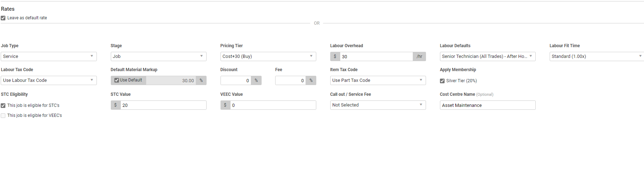Uncheck the Silver Tier (20%) membership
The image size is (644, 178).
(442, 81)
